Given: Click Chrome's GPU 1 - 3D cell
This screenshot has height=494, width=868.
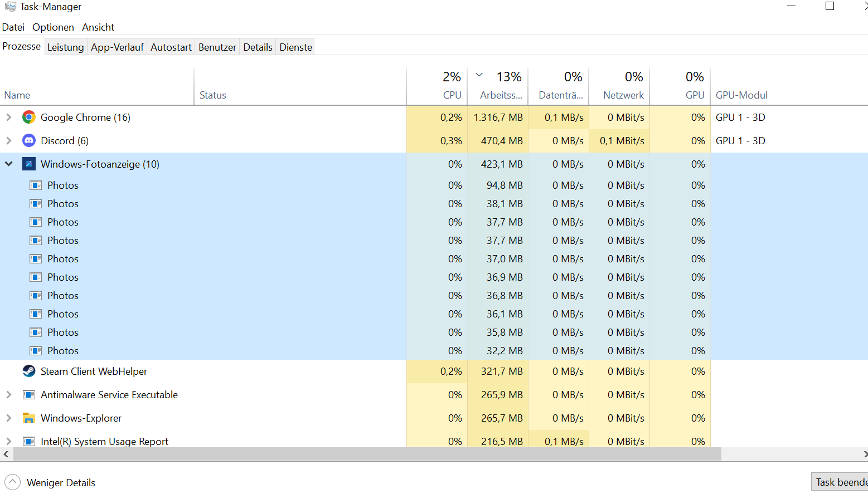Looking at the screenshot, I should [740, 118].
